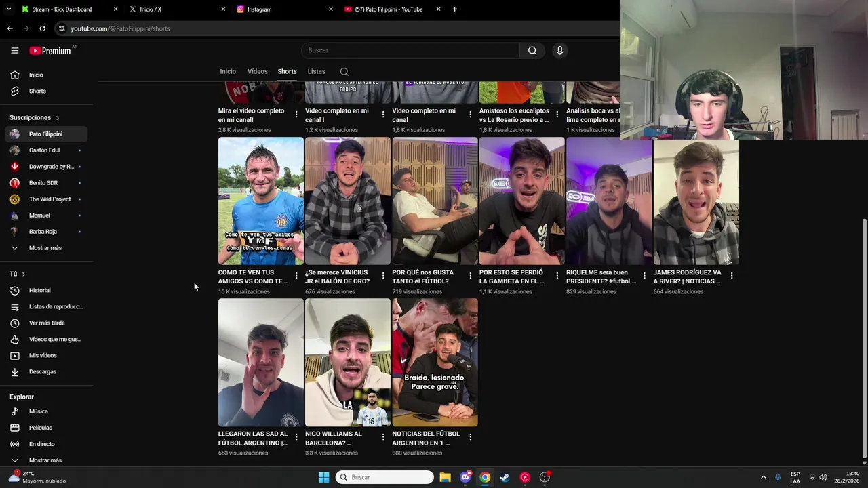The image size is (868, 488).
Task: Click the Windows taskbar Buscar box
Action: coord(384,477)
